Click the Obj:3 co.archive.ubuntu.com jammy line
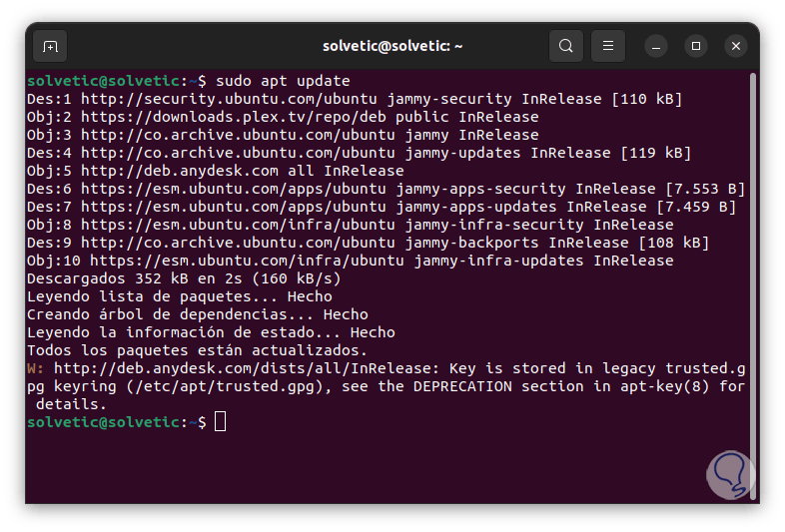The image size is (785, 532). click(x=283, y=135)
